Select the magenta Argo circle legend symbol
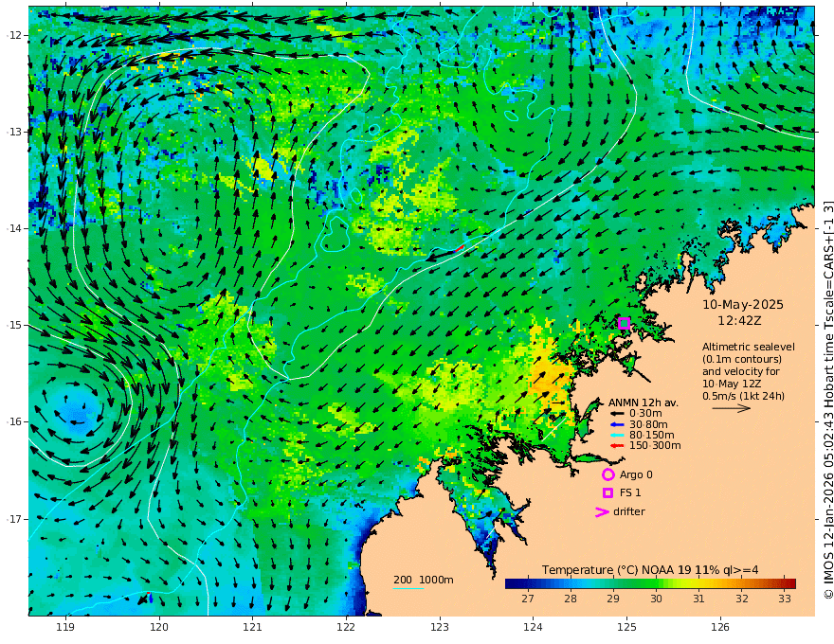This screenshot has width=834, height=644. pyautogui.click(x=607, y=474)
